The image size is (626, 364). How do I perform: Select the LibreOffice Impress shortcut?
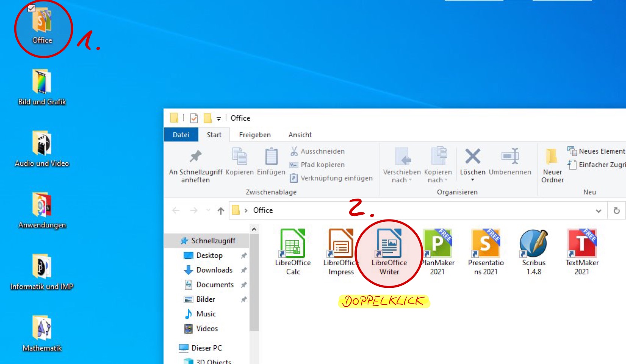(341, 244)
